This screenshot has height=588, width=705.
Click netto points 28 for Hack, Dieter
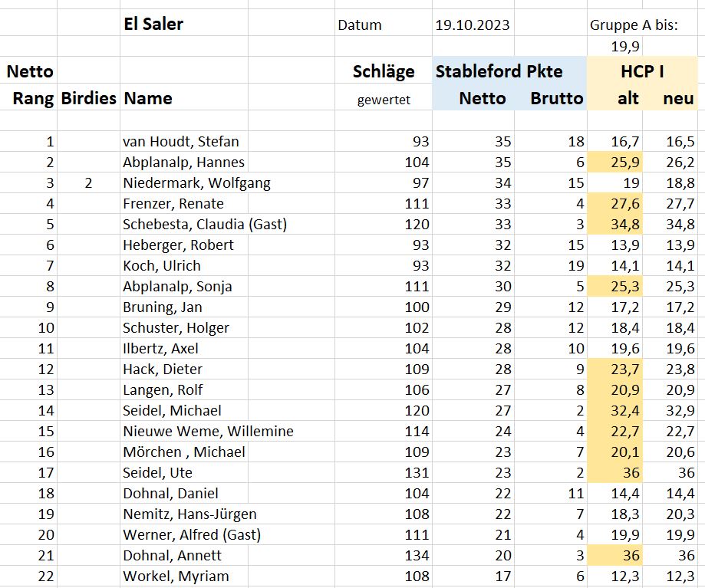[x=473, y=369]
